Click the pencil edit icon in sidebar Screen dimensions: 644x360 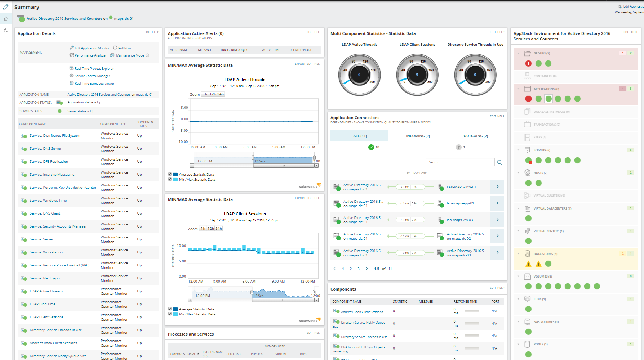5,7
